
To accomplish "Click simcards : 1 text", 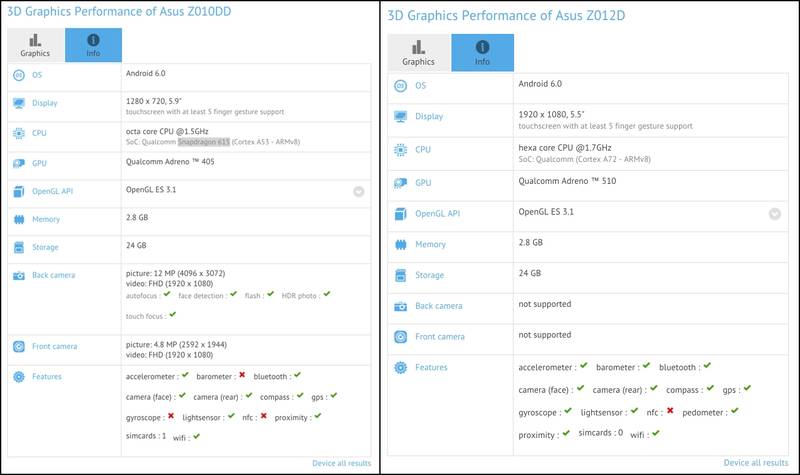I will (x=145, y=436).
